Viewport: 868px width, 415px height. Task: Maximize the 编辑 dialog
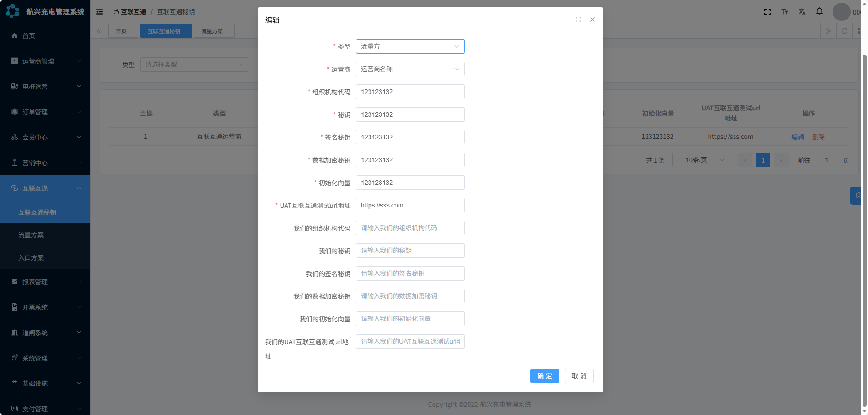click(578, 20)
